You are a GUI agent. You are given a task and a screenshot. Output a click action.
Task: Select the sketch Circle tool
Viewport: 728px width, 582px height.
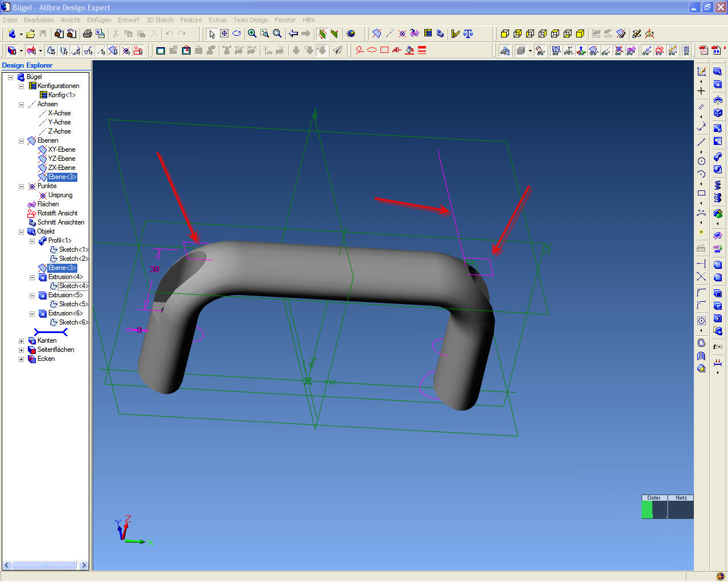pyautogui.click(x=701, y=161)
